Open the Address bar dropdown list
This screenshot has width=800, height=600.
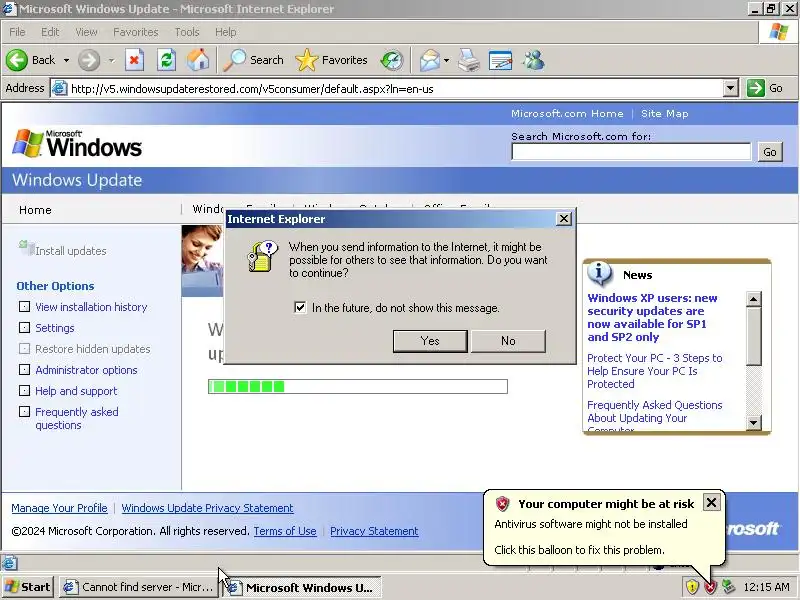click(x=731, y=88)
